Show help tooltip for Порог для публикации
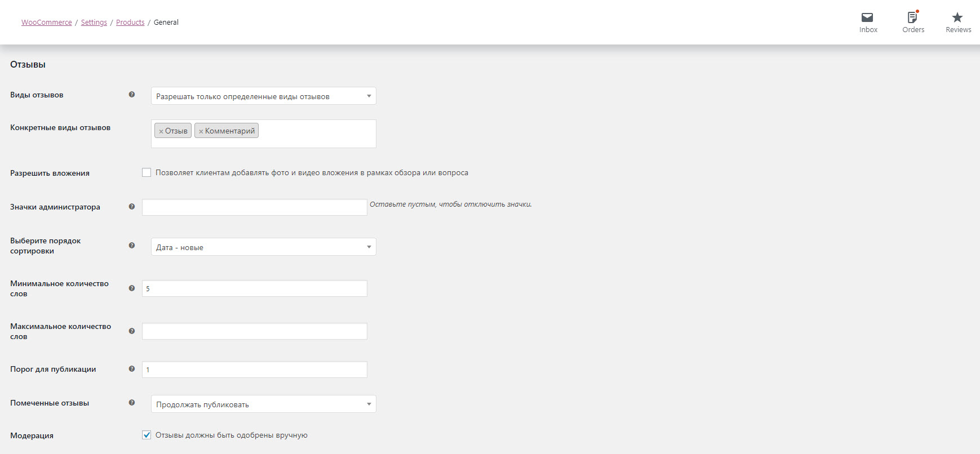The image size is (980, 454). click(x=132, y=369)
